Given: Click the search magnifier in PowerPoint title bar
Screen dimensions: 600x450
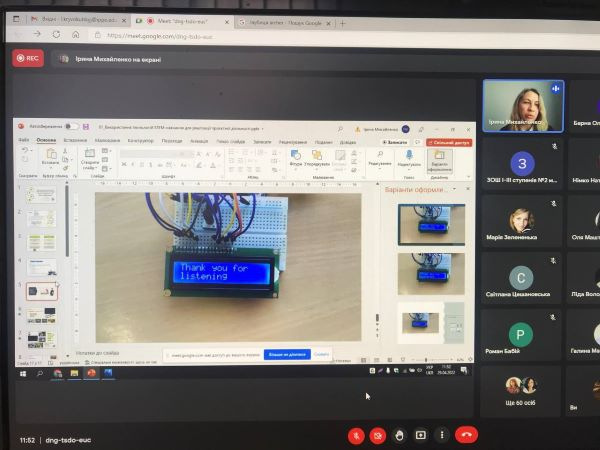Looking at the screenshot, I should [x=340, y=129].
